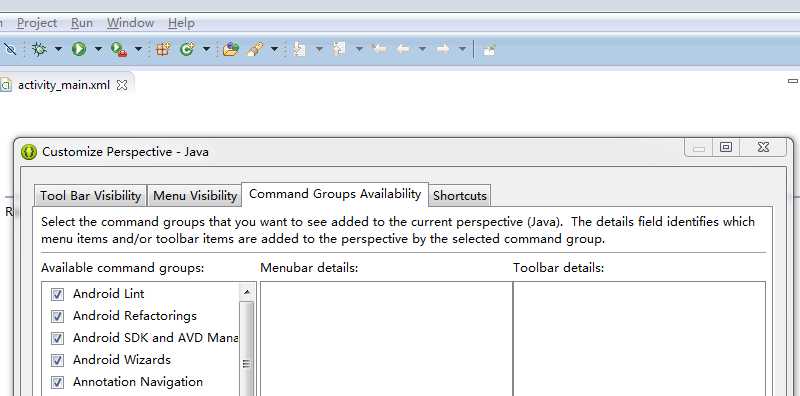Image resolution: width=800 pixels, height=396 pixels.
Task: Open the Search dropdown arrow
Action: [274, 49]
